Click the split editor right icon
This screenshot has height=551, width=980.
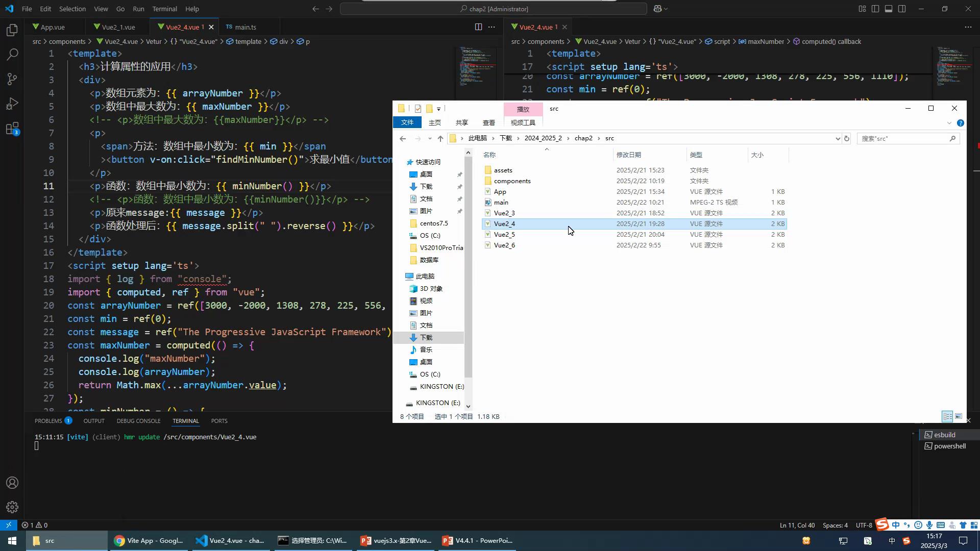478,27
